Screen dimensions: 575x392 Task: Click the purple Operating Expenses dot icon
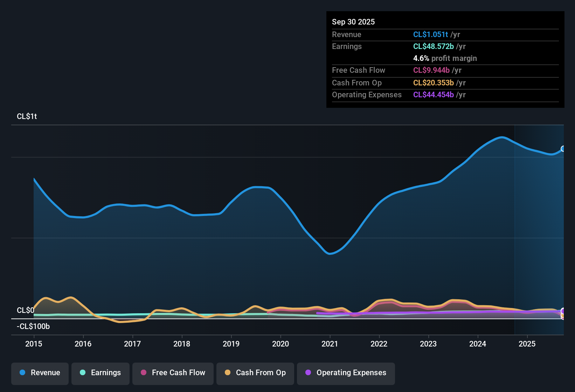308,373
